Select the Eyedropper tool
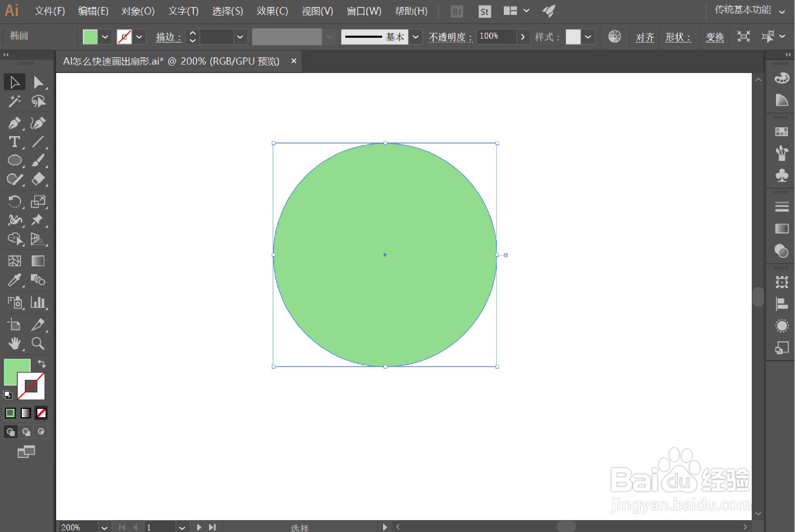795x532 pixels. 14,280
